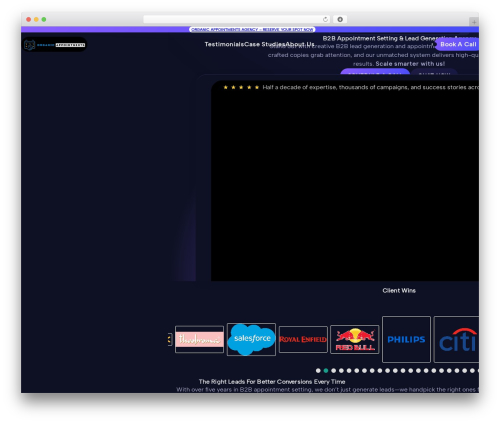500x423 pixels.
Task: Select the Citi logo card
Action: pyautogui.click(x=456, y=339)
